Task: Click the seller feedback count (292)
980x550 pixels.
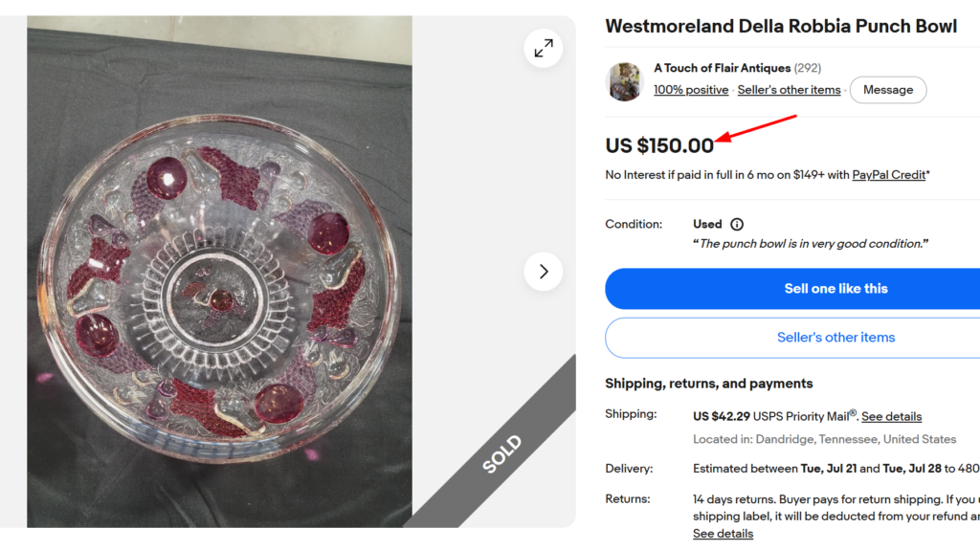Action: pyautogui.click(x=808, y=68)
